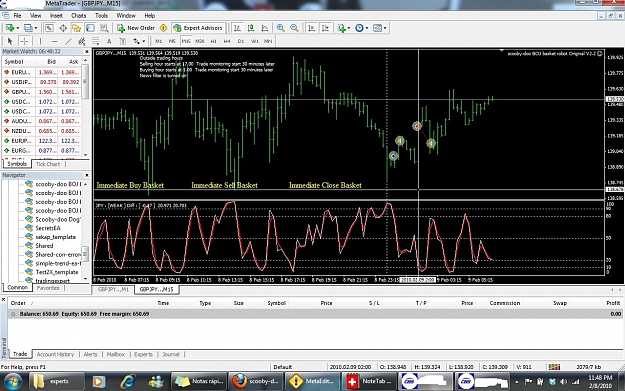Switch chart to Candlesticks style

(x=251, y=28)
